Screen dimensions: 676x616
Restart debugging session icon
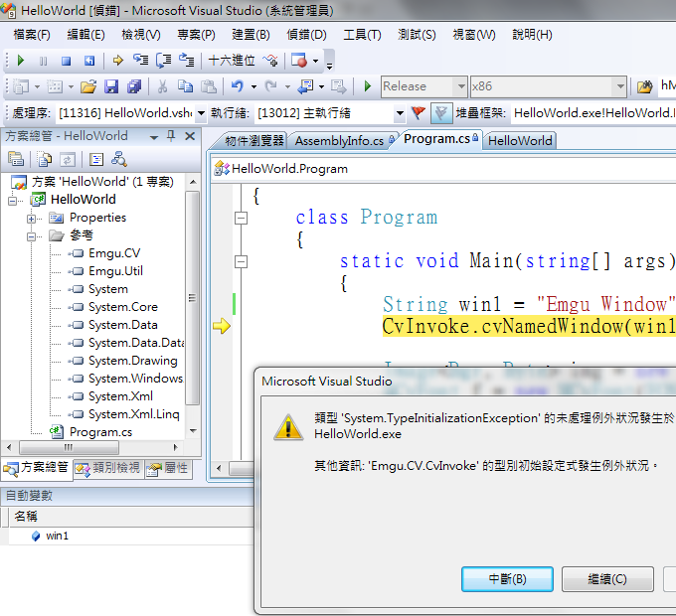point(89,61)
